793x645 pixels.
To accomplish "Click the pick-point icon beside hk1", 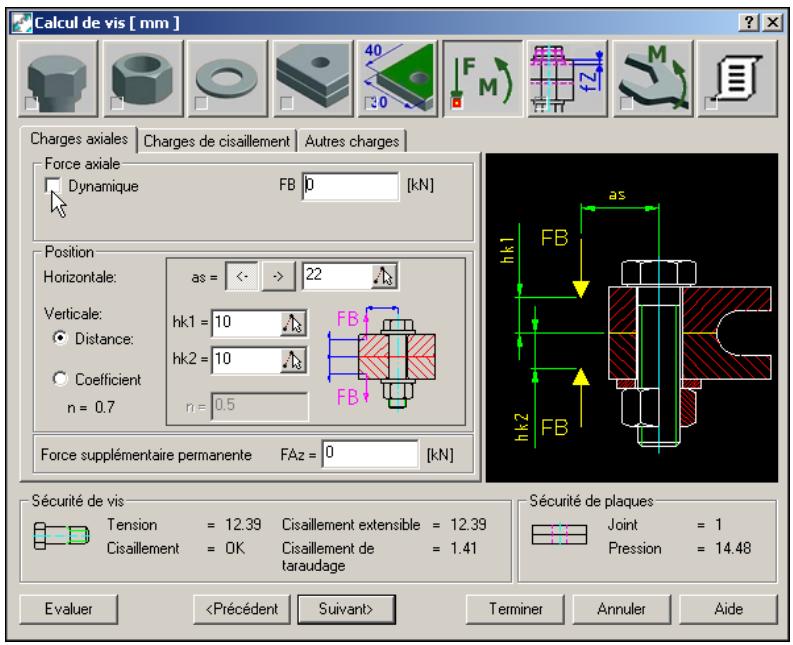I will coord(293,323).
